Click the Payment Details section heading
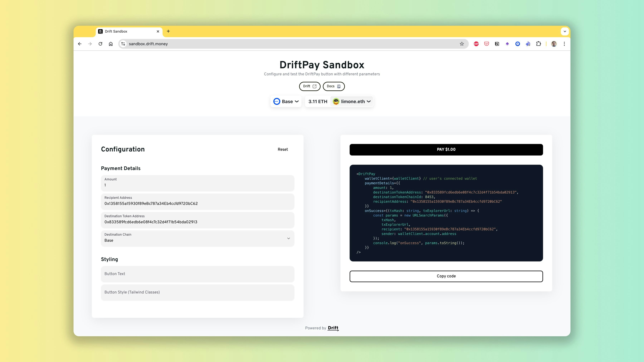Image resolution: width=644 pixels, height=362 pixels. tap(121, 168)
